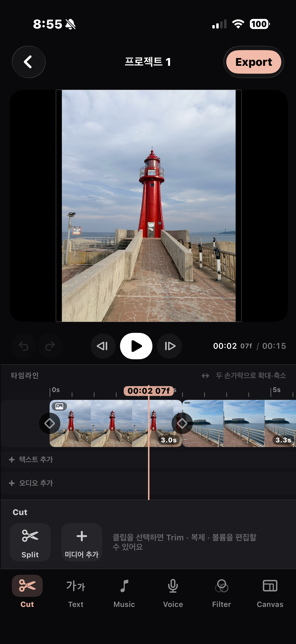
Task: Tap the two-finger zoom hint arrow icon
Action: coord(205,376)
